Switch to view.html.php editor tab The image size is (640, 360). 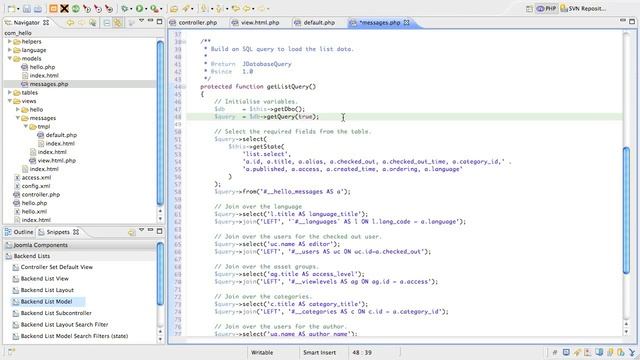pyautogui.click(x=260, y=23)
